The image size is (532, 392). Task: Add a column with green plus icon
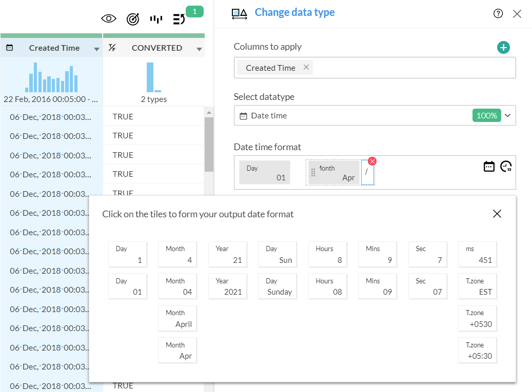(503, 48)
